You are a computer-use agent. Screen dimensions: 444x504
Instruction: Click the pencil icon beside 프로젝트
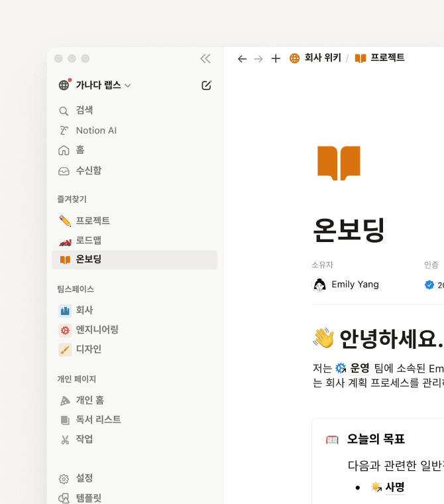tap(65, 221)
